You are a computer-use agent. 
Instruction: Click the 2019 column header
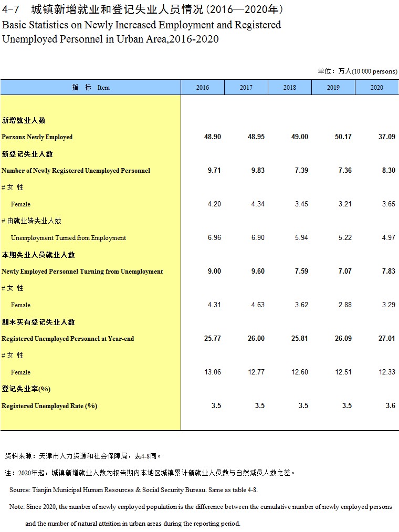[x=333, y=87]
